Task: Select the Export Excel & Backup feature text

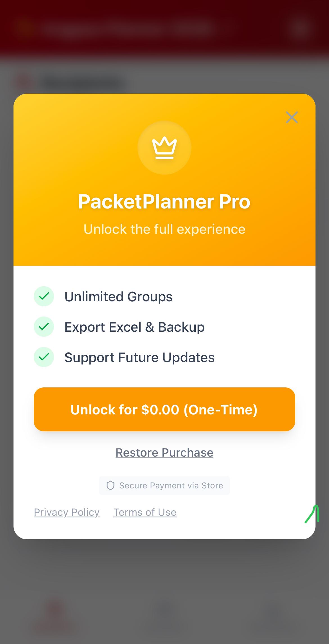Action: point(134,327)
